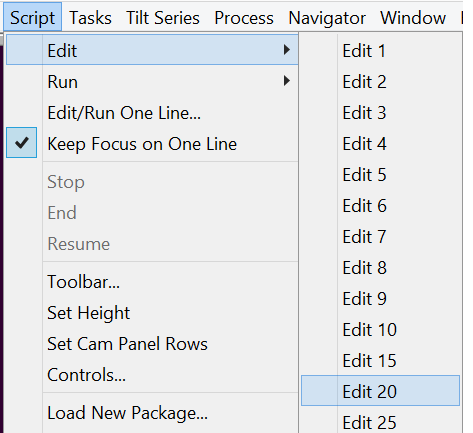Select Edit 6 in submenu
The width and height of the screenshot is (473, 433).
[x=380, y=206]
